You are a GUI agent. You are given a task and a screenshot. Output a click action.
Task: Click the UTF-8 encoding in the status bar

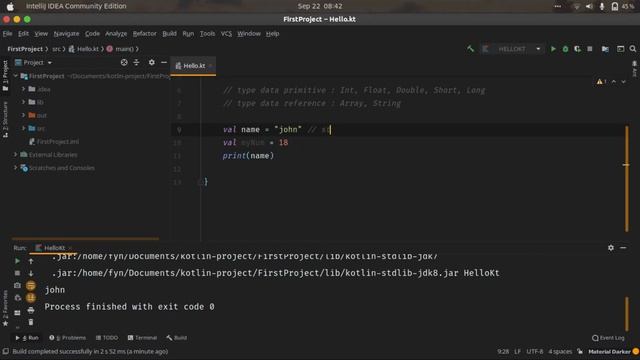tap(535, 351)
